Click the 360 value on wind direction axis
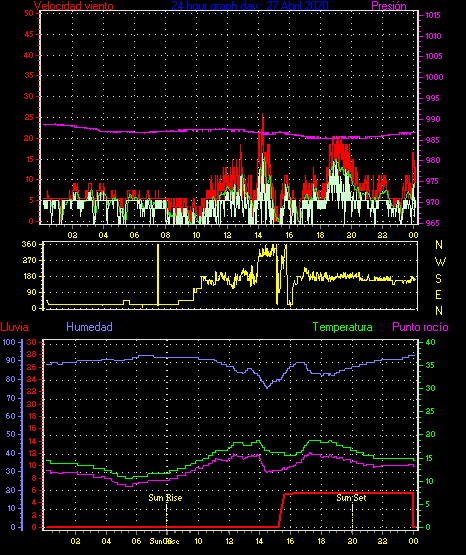466x555 pixels. tap(29, 244)
